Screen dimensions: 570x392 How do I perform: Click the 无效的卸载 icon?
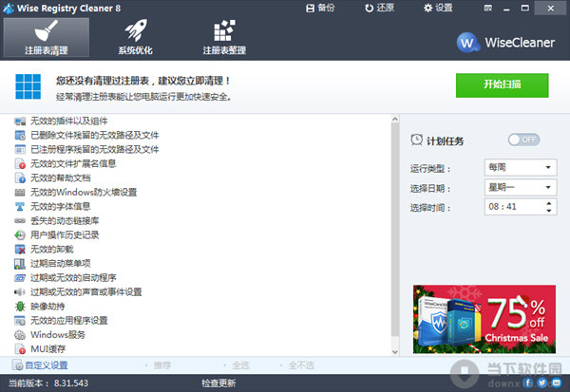(x=20, y=250)
